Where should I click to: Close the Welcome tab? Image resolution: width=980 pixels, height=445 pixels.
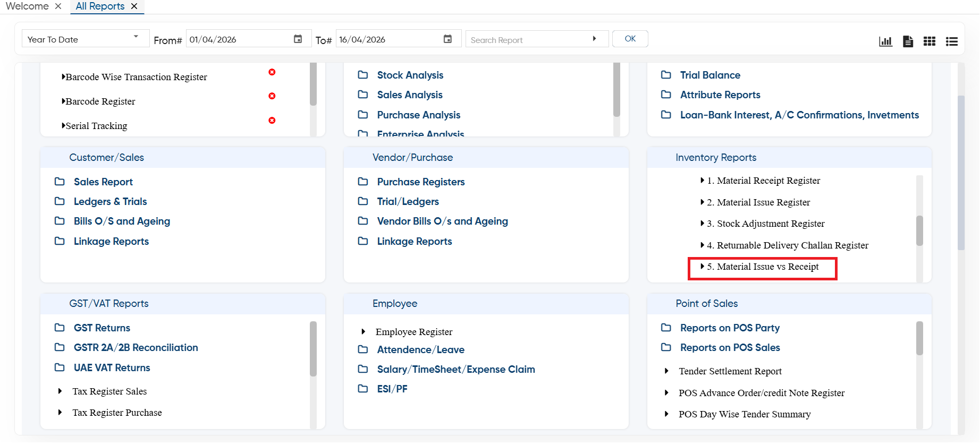point(58,6)
